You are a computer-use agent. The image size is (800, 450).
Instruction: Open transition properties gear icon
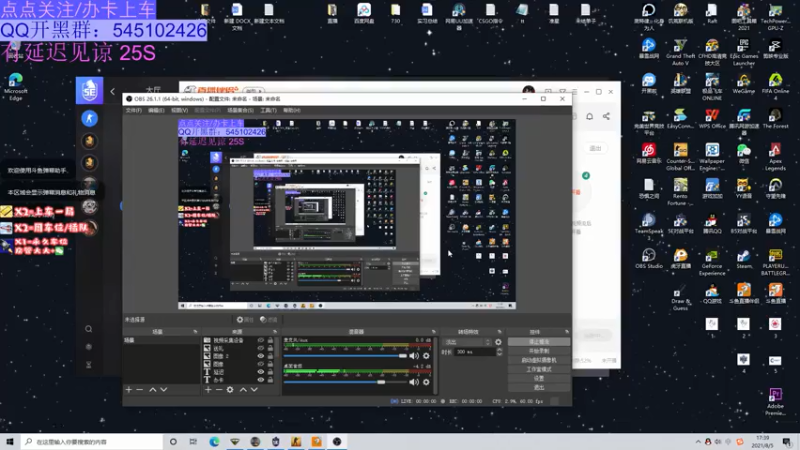[498, 342]
